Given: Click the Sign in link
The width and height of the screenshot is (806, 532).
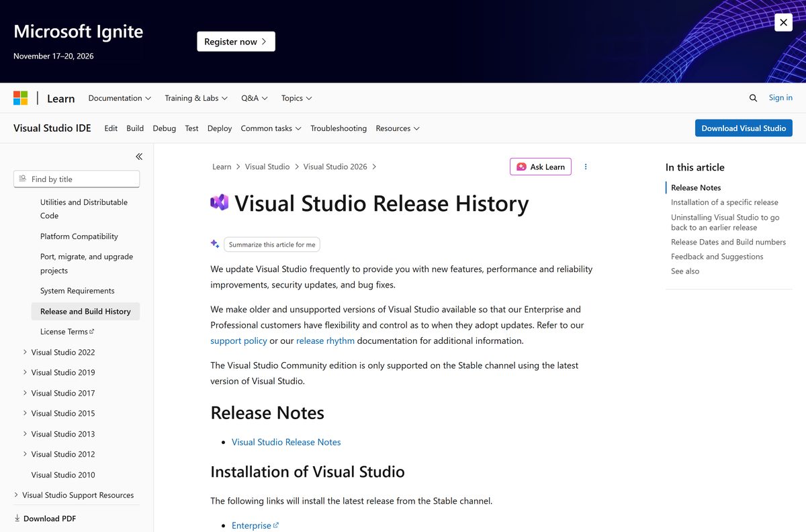Looking at the screenshot, I should tap(780, 97).
